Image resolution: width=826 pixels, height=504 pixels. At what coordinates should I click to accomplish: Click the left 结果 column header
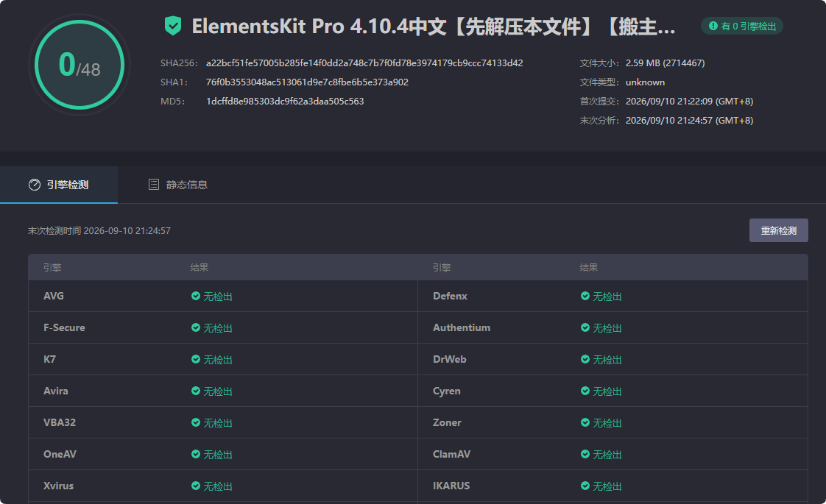click(x=199, y=268)
